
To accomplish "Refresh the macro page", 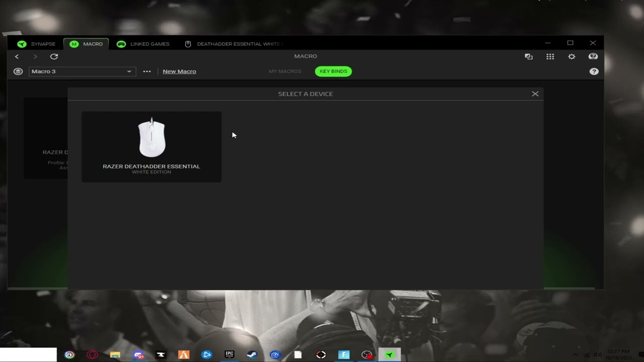I will click(54, 56).
